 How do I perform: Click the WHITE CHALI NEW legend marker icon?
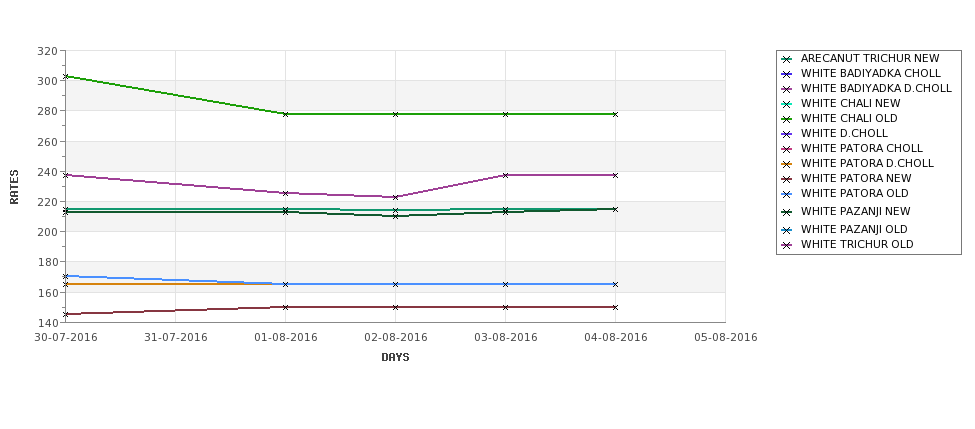787,104
